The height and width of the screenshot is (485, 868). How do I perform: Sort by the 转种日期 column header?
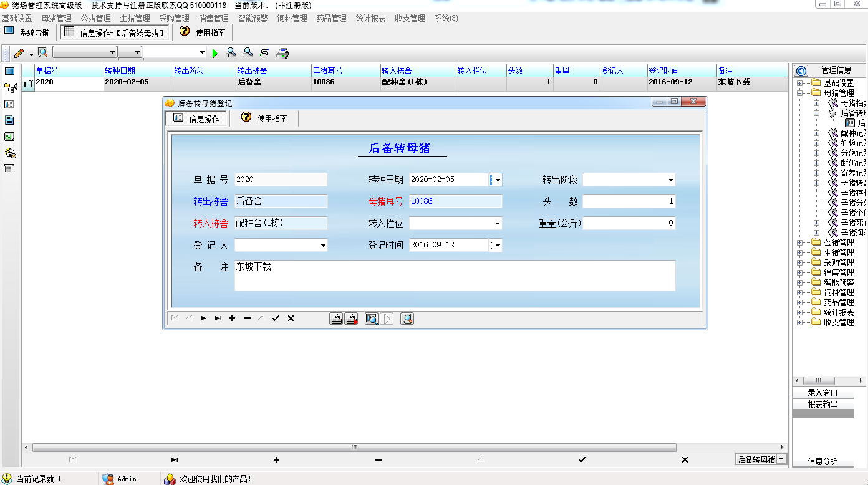138,70
